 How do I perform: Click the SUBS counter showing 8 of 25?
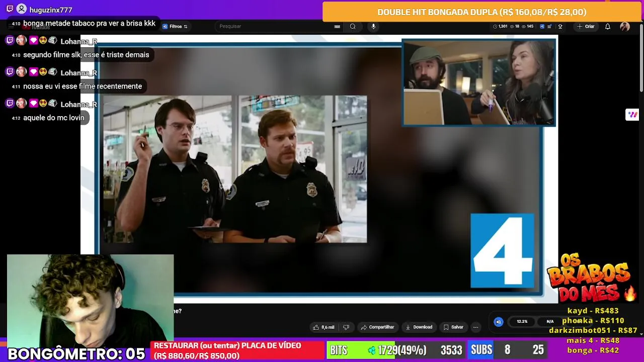[508, 350]
